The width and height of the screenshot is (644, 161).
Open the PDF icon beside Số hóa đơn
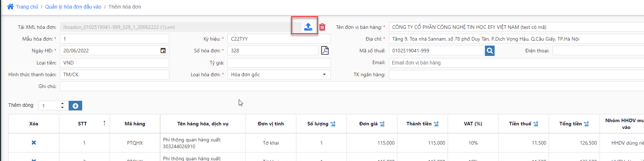pos(325,51)
